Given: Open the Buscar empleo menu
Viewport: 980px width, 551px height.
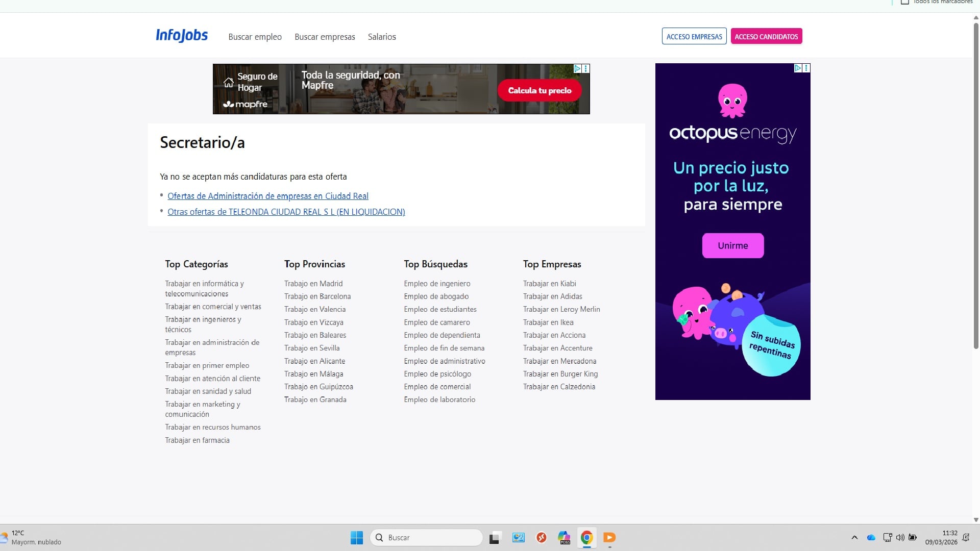Looking at the screenshot, I should [x=255, y=37].
